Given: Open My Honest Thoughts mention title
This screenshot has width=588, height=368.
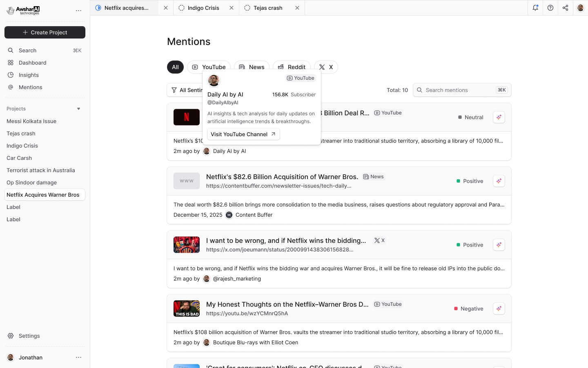Looking at the screenshot, I should click(x=287, y=305).
